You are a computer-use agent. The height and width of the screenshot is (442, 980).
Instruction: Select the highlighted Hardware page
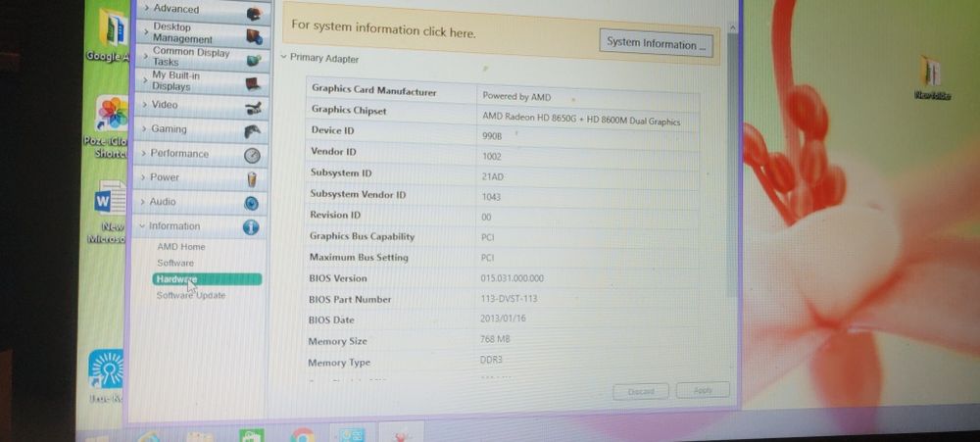[207, 279]
